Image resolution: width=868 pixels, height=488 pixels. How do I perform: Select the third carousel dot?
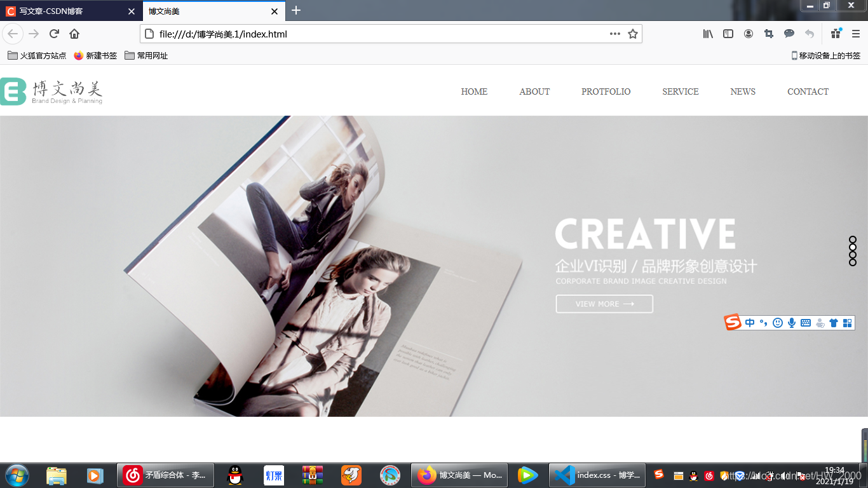click(x=853, y=255)
